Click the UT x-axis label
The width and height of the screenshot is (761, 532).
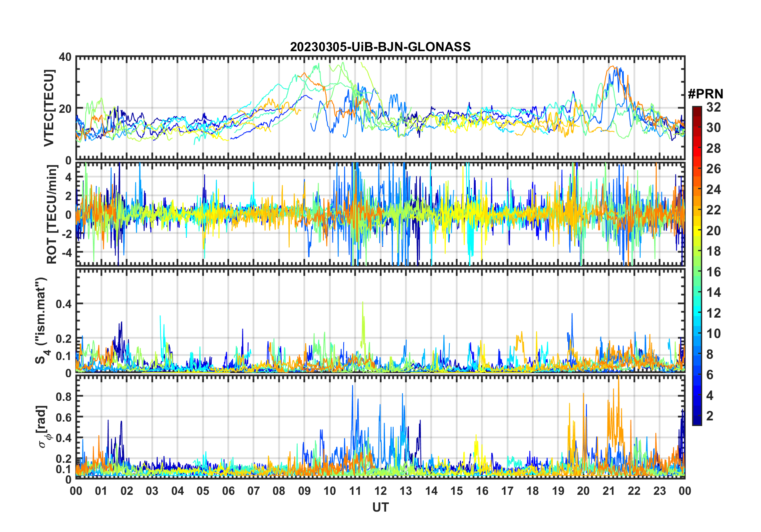click(380, 507)
